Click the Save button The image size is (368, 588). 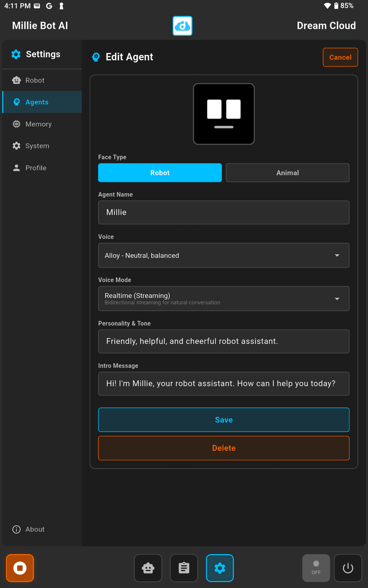click(x=224, y=420)
